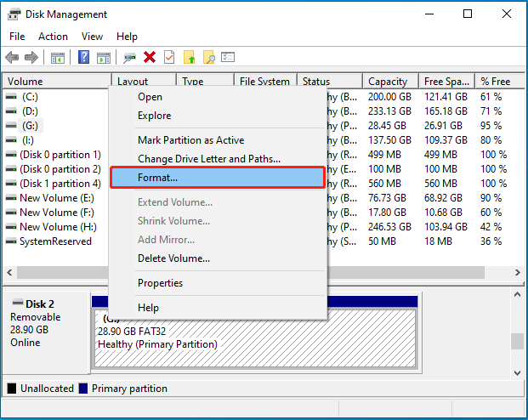Click the blue question mark Help icon

coord(84,58)
